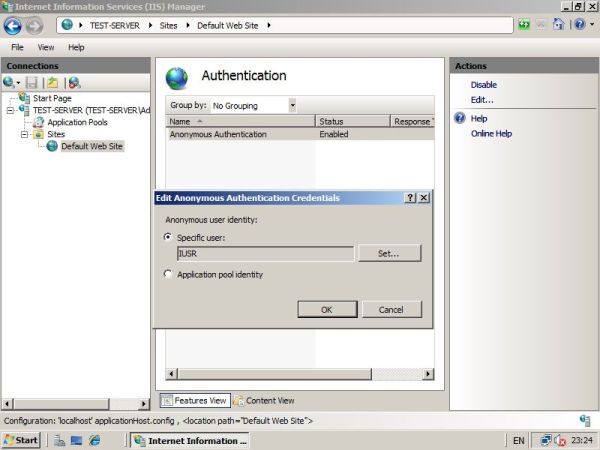Click the IUSR specific user text field
Image resolution: width=600 pixels, height=450 pixels.
tap(266, 253)
